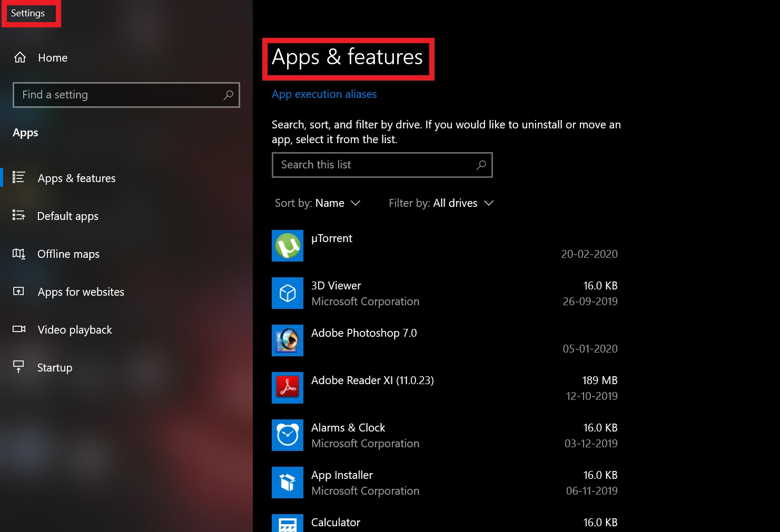Click the magnifier in Search this list
Screen dimensions: 780x532
pos(481,165)
